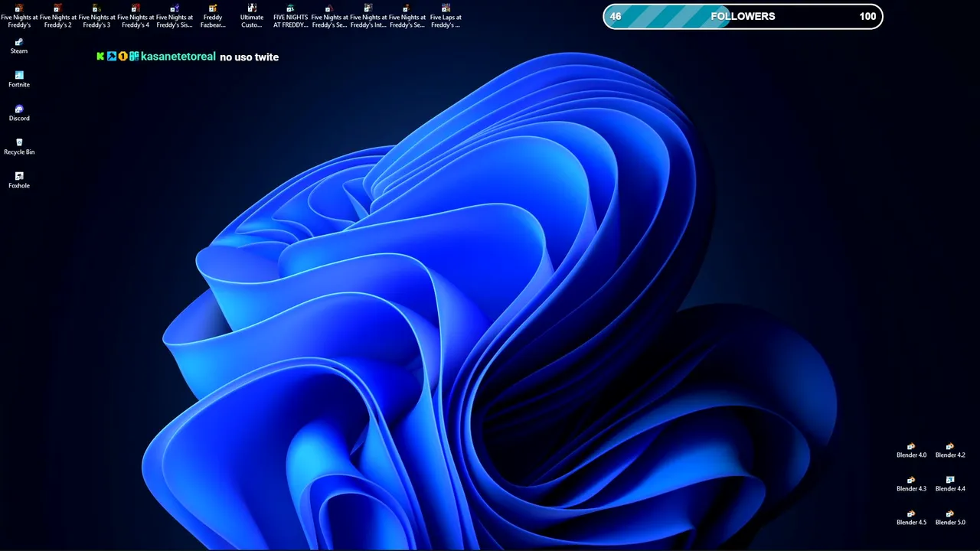This screenshot has width=980, height=551.
Task: Click the Five Nights at Freddy's 4 shortcut
Action: (x=136, y=16)
